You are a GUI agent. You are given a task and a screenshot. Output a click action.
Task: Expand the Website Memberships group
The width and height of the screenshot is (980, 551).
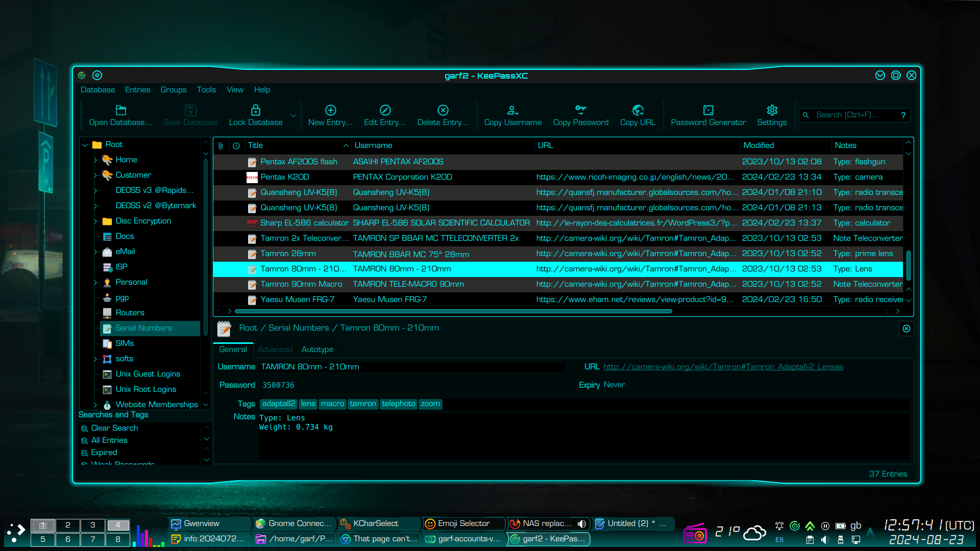(95, 405)
